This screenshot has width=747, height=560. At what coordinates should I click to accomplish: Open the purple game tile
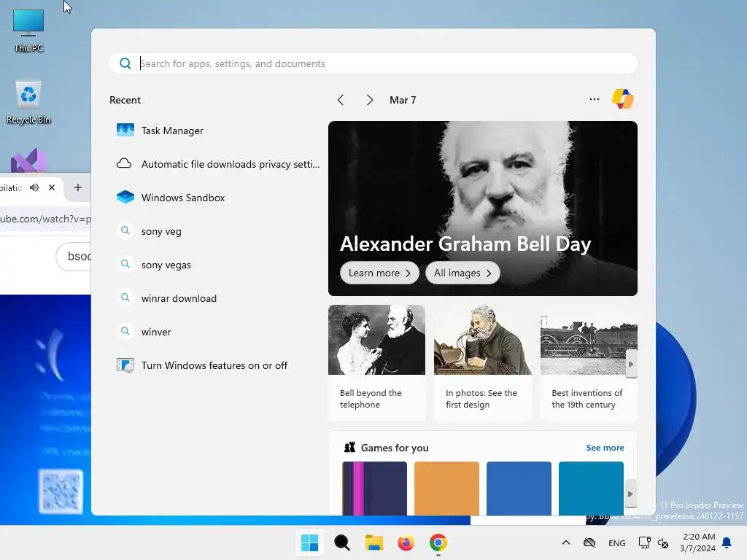click(374, 488)
